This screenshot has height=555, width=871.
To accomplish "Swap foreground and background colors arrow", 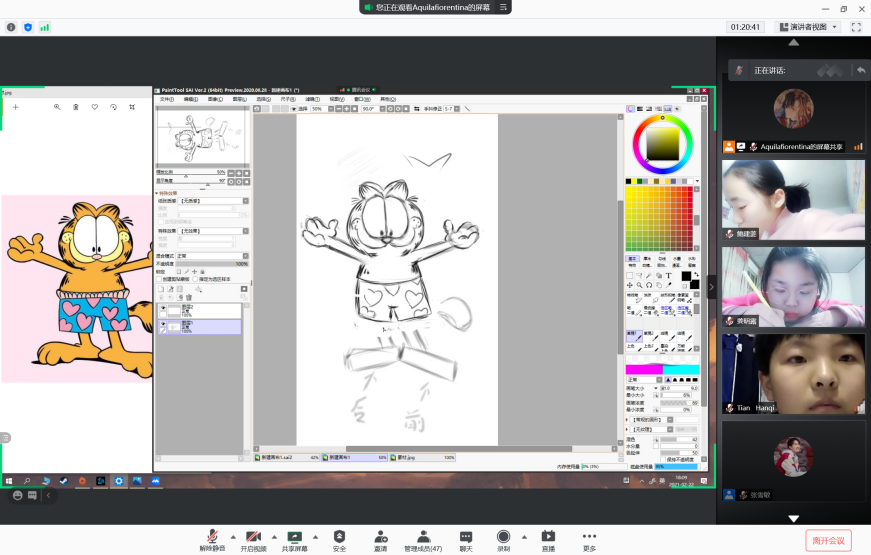I will tap(696, 274).
